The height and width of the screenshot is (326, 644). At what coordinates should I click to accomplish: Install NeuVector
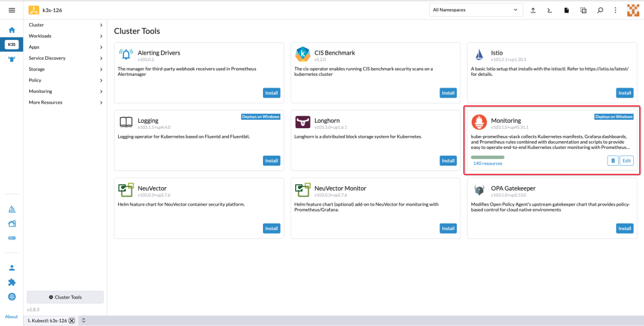271,229
